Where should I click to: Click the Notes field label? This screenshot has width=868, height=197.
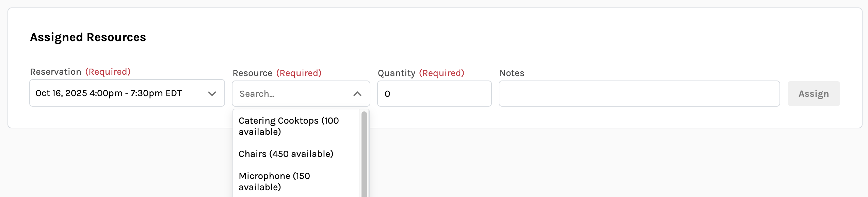pyautogui.click(x=512, y=73)
